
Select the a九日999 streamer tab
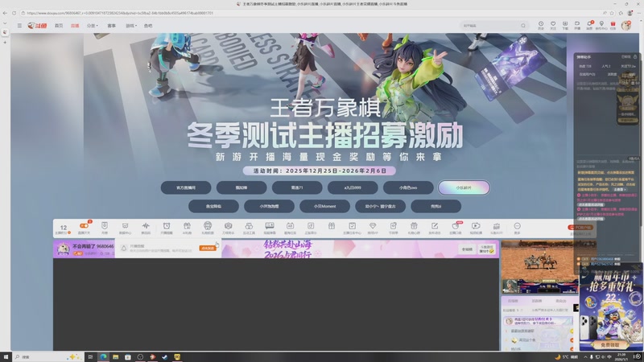pos(353,187)
